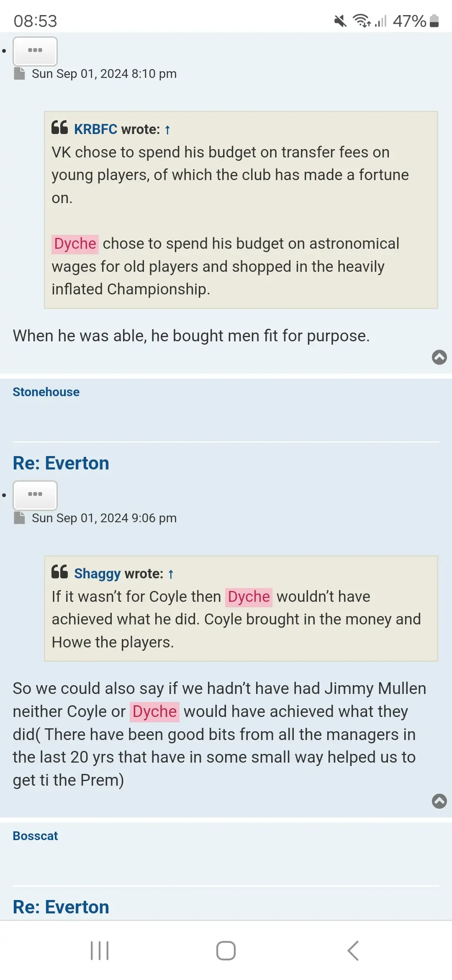Viewport: 452px width, 980px height.
Task: Open Android recent apps
Action: 100,951
